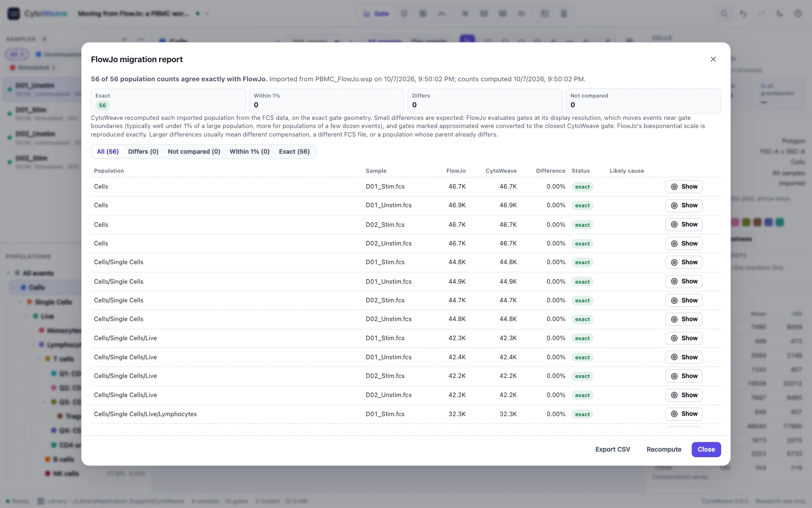This screenshot has width=812, height=508.
Task: Show Cells/Single Cells/Live for D01_Unstim.fcs
Action: tap(684, 357)
